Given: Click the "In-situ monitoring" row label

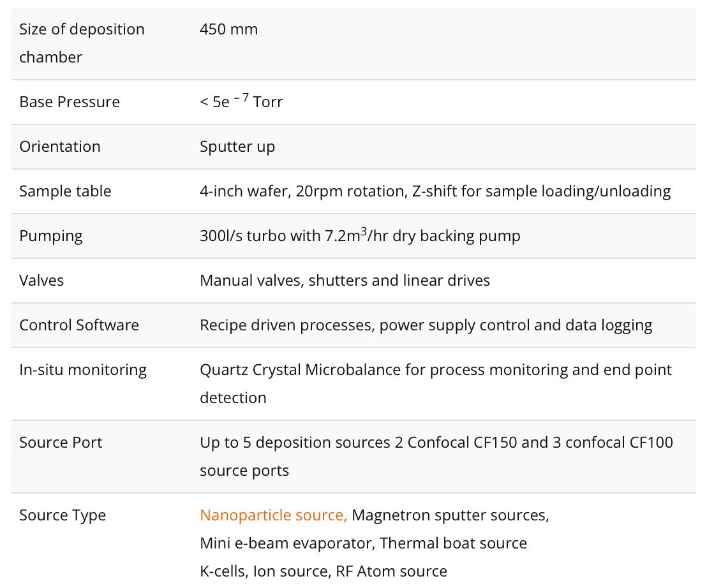Looking at the screenshot, I should (x=83, y=370).
